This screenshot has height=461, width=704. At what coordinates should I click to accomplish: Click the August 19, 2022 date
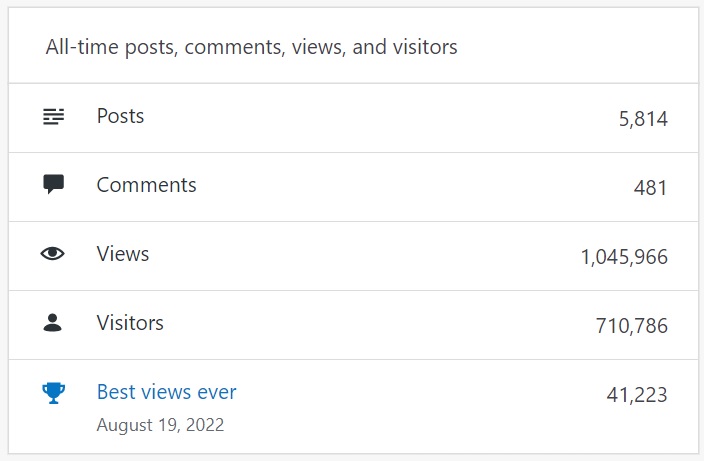tap(160, 425)
